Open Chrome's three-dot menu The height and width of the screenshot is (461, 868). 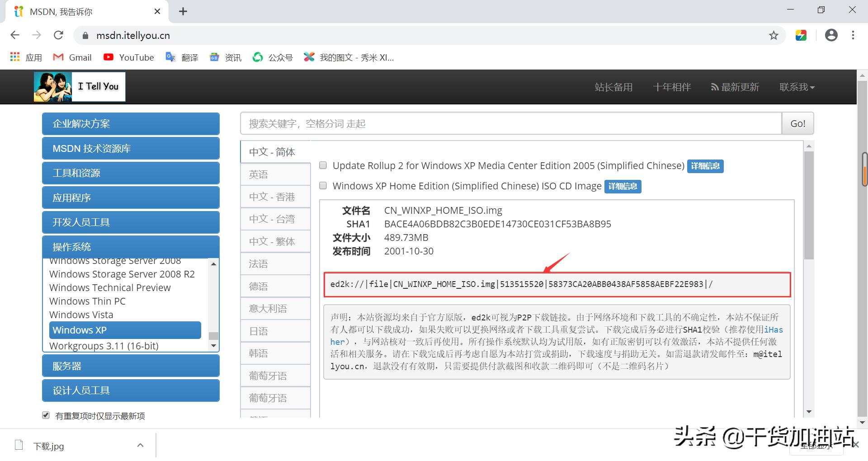(853, 35)
